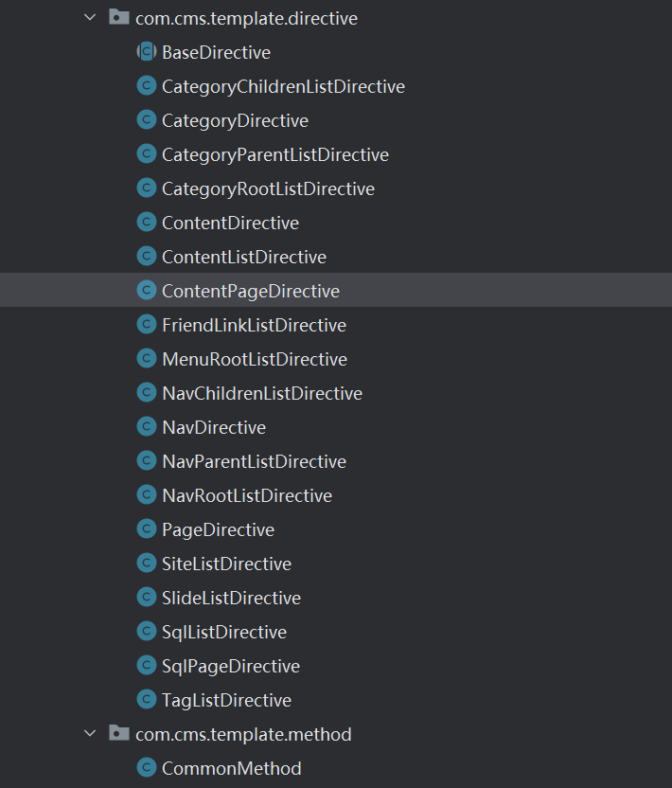Click the class icon beside NavParentListDirective
The height and width of the screenshot is (788, 672).
tap(147, 460)
